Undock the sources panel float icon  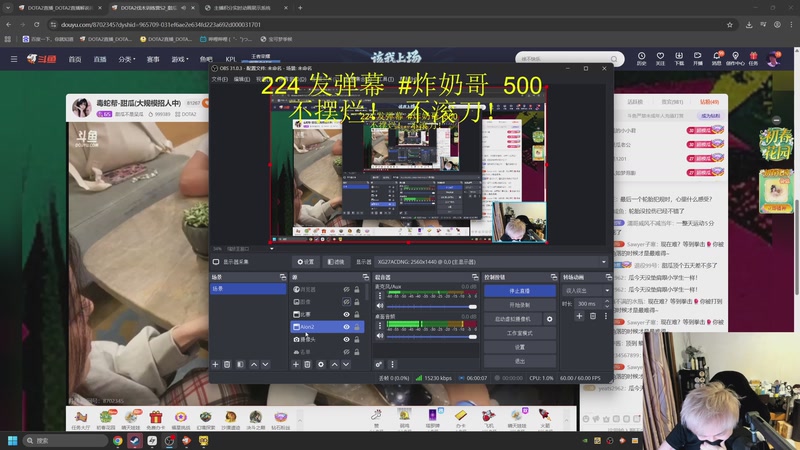(366, 277)
